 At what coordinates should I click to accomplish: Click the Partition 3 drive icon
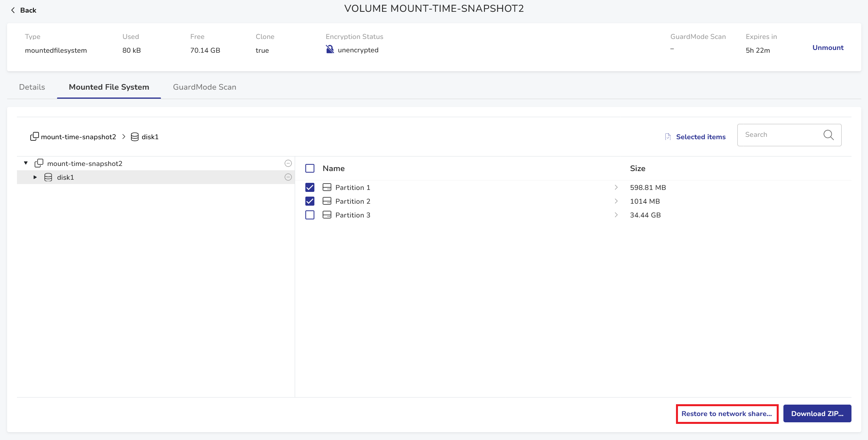pyautogui.click(x=327, y=215)
